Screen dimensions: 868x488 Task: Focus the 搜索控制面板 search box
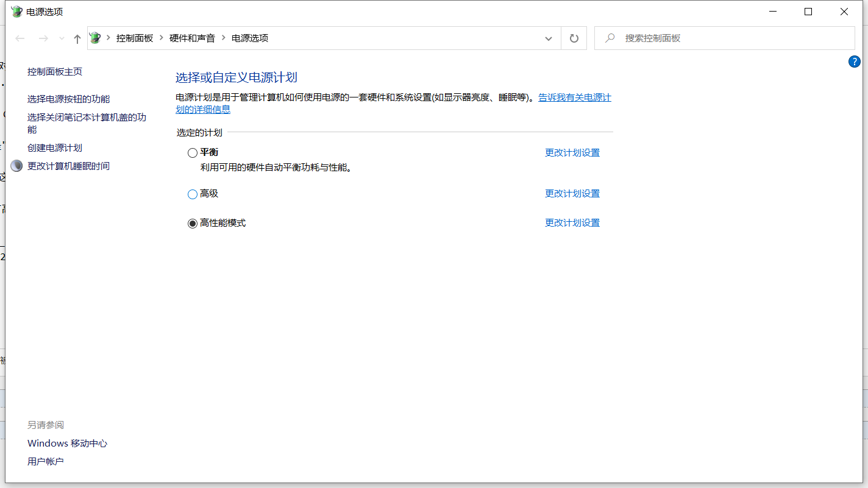[x=725, y=38]
